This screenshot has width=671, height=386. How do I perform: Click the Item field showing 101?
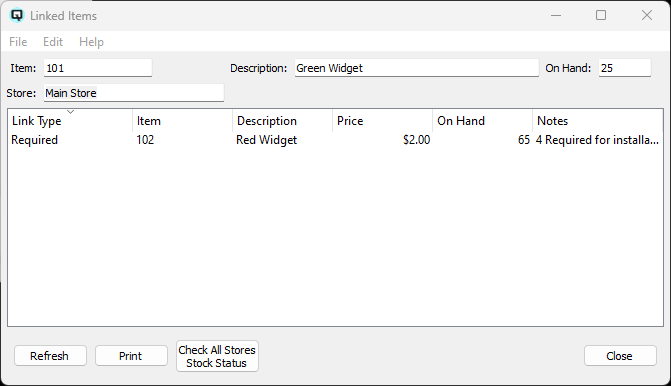(x=98, y=68)
